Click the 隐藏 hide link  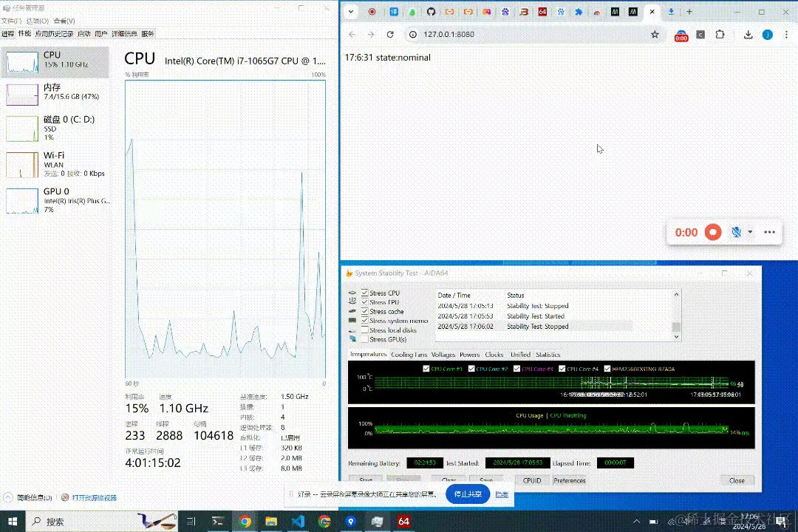[x=502, y=494]
